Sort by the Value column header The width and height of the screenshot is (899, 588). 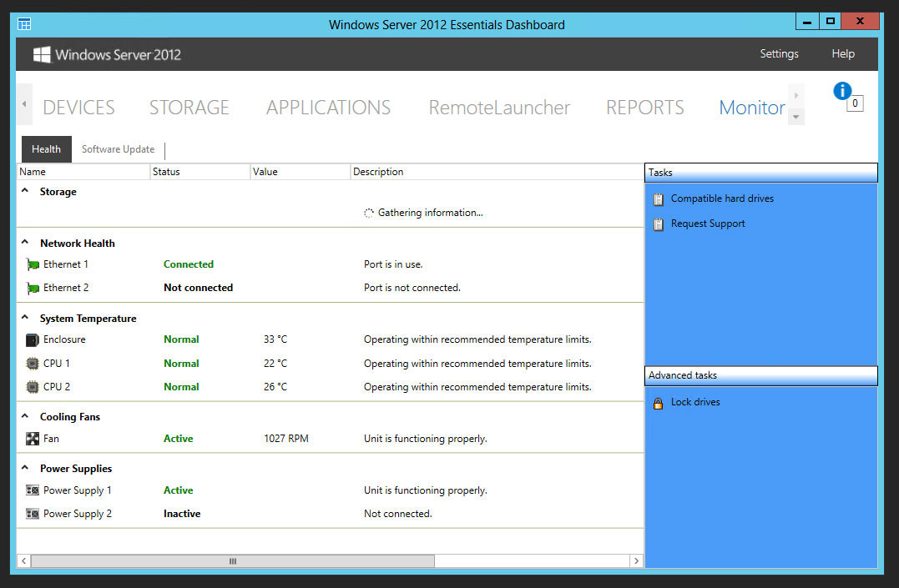click(x=301, y=172)
